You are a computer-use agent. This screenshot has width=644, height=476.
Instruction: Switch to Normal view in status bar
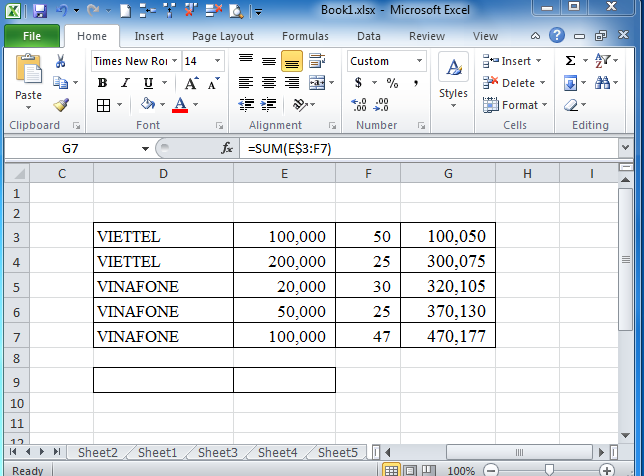[391, 470]
